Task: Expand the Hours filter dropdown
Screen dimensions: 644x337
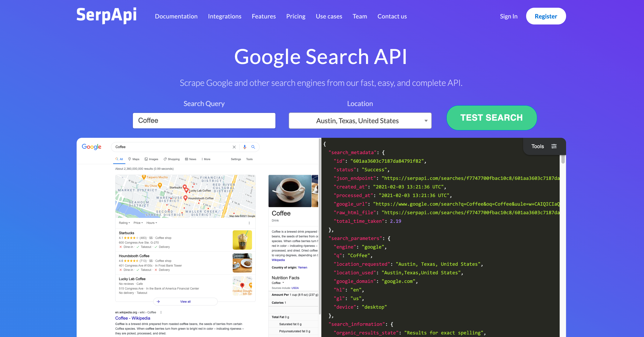Action: 151,223
